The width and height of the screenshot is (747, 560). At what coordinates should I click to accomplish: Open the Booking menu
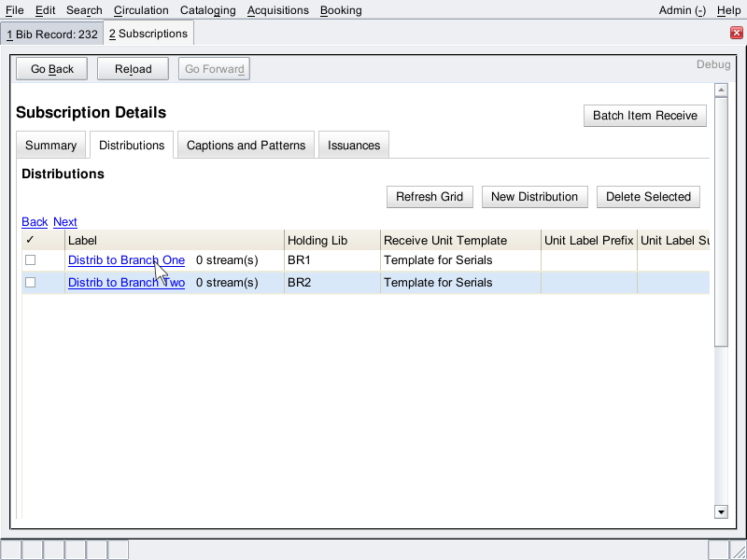coord(340,10)
